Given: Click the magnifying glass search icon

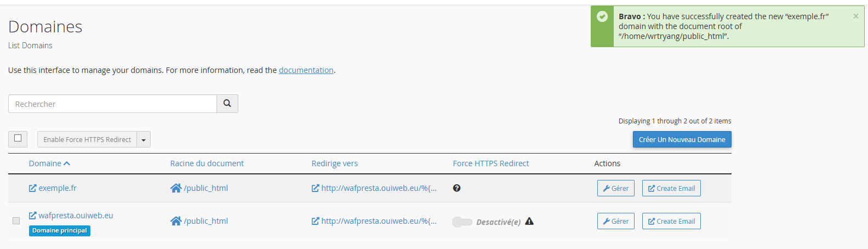Looking at the screenshot, I should pyautogui.click(x=227, y=104).
